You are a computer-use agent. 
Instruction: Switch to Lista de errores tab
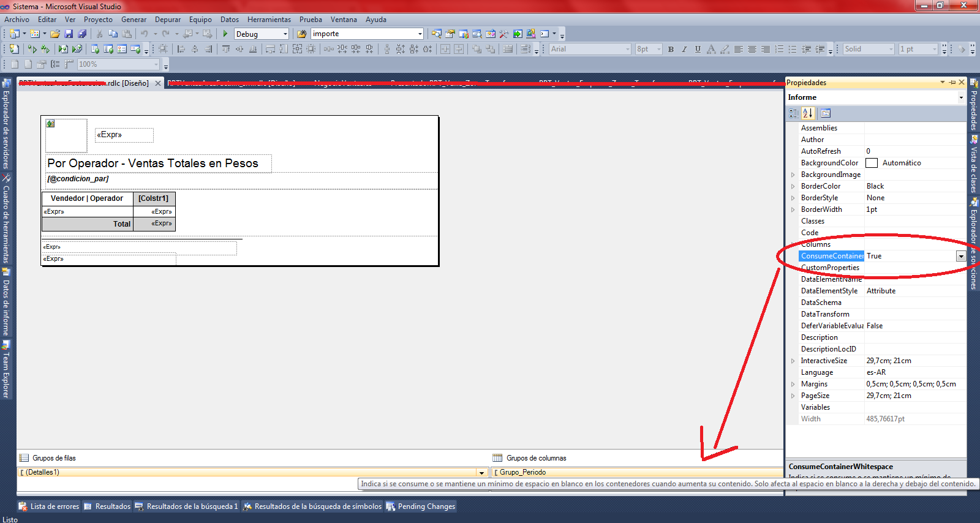pyautogui.click(x=49, y=506)
